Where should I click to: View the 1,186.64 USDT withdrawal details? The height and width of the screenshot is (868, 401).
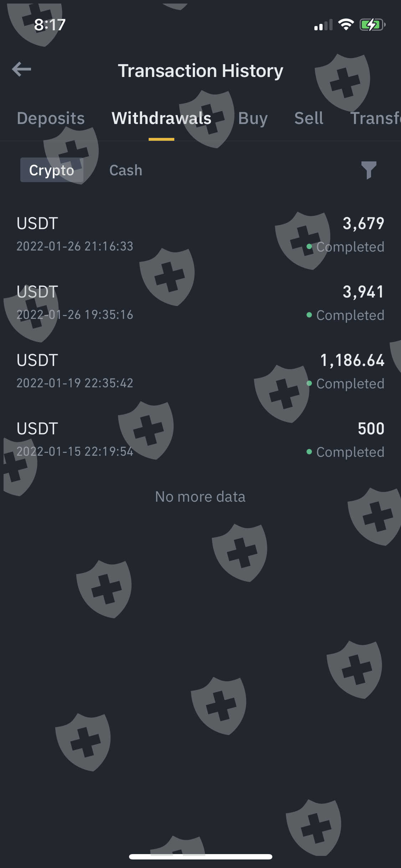[200, 371]
